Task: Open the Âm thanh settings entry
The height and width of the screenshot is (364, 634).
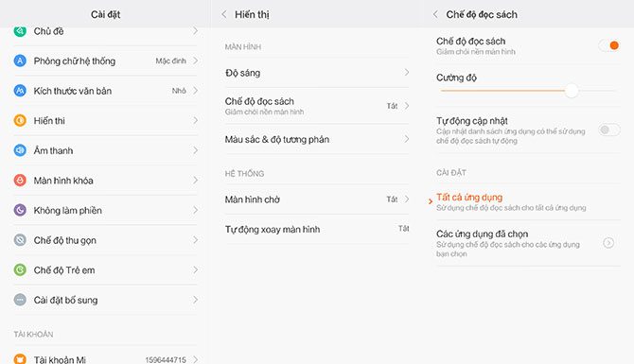Action: tap(106, 150)
